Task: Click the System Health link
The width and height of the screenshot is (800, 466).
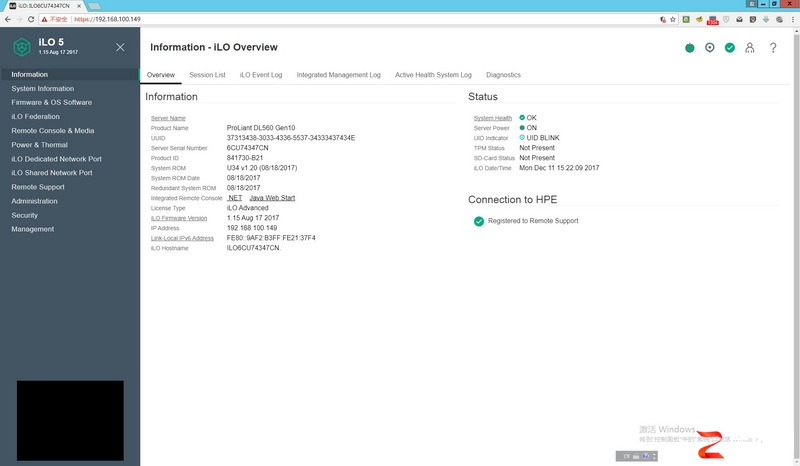Action: tap(492, 118)
